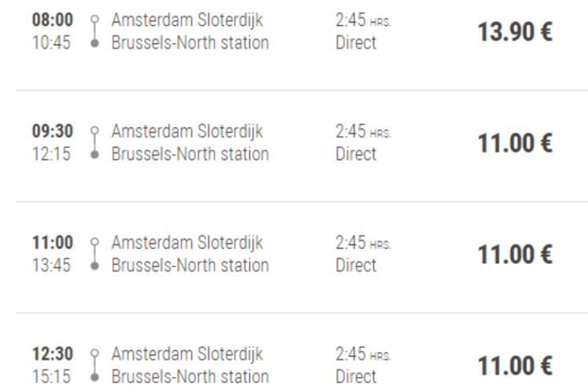The image size is (588, 392).
Task: Click the 11:00 departure time
Action: click(x=53, y=243)
